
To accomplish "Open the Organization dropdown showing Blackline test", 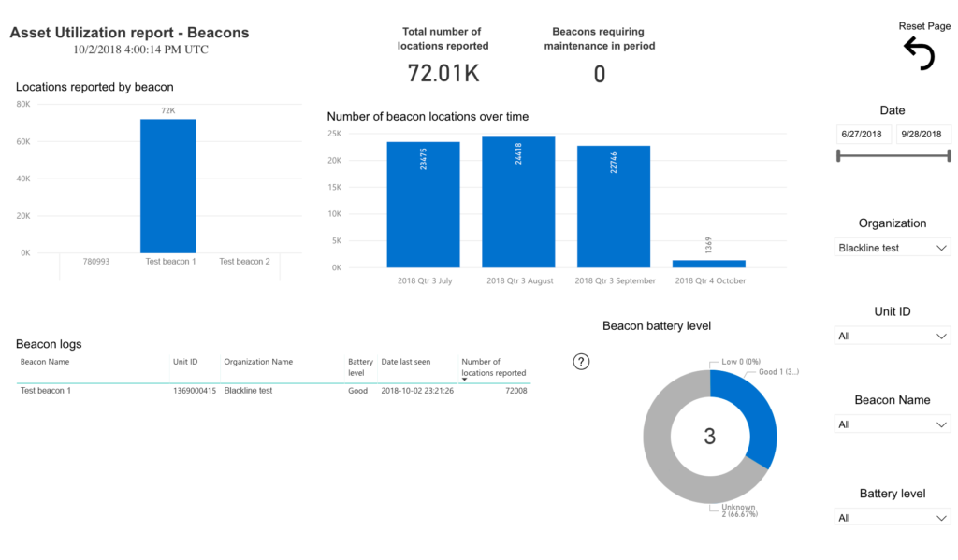I will [x=892, y=247].
